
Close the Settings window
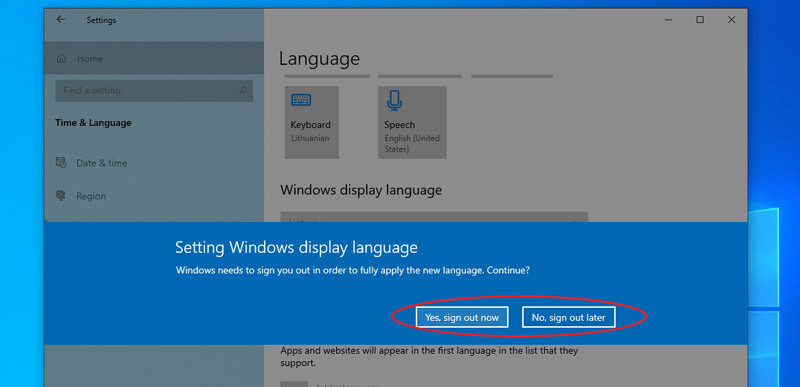[731, 20]
